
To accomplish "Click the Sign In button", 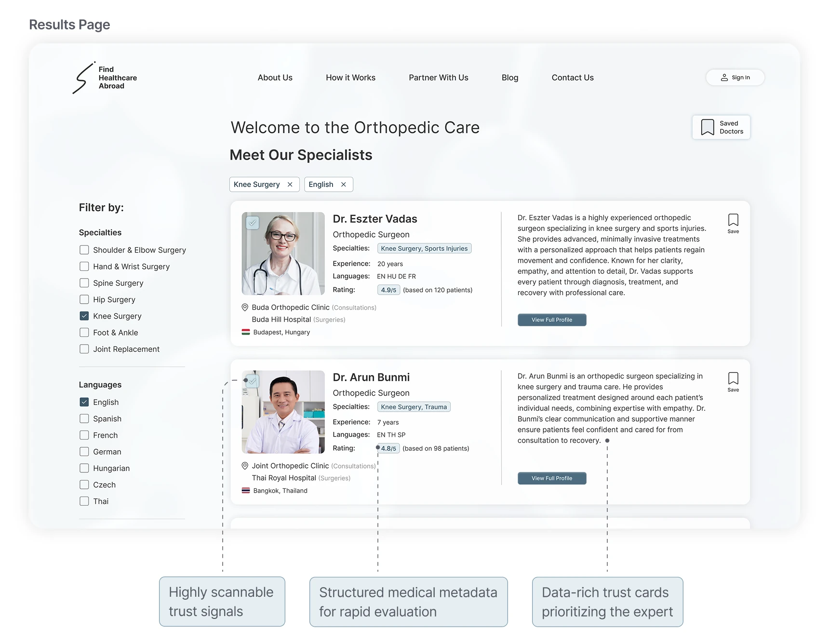I will pyautogui.click(x=735, y=78).
